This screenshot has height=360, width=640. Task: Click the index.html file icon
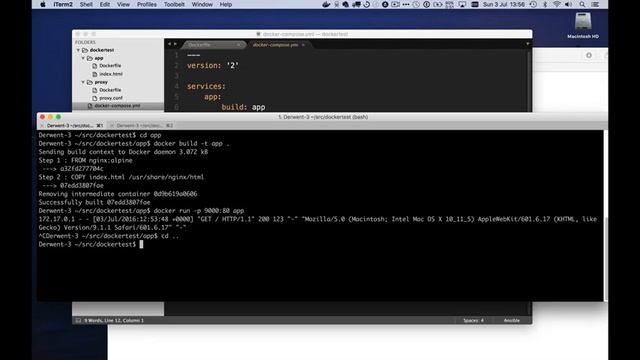95,74
